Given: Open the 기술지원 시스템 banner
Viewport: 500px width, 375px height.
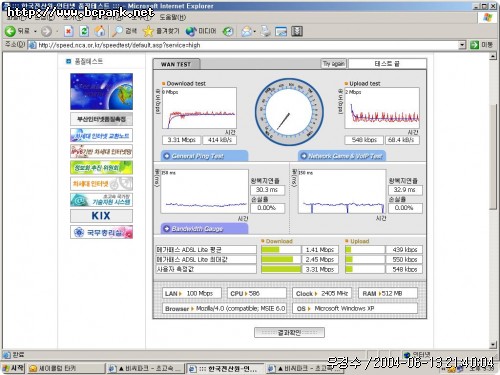Looking at the screenshot, I should point(101,200).
